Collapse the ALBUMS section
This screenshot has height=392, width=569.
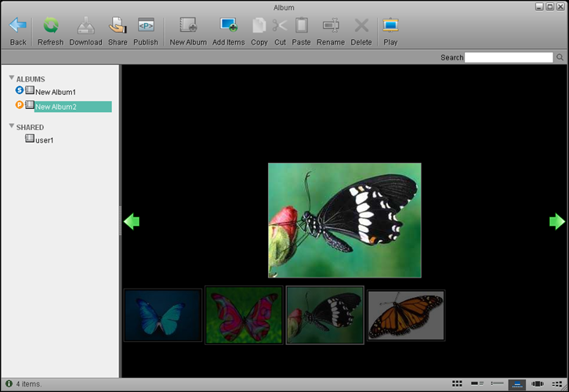tap(12, 78)
